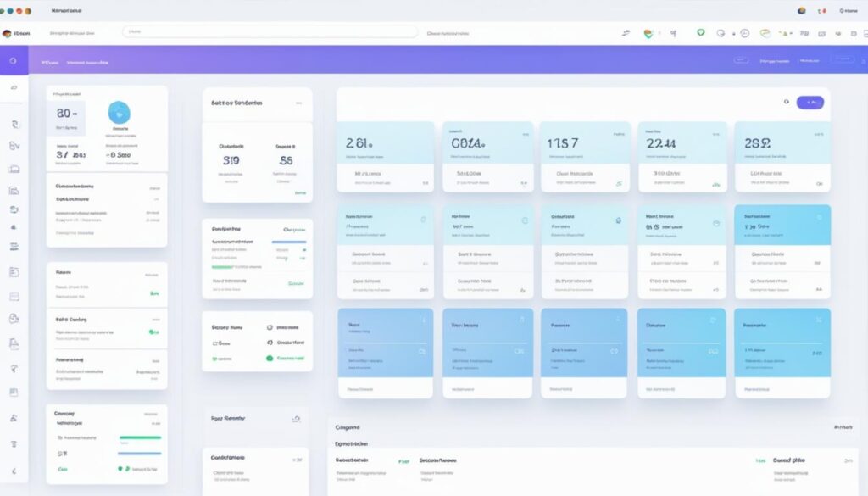Click the blue icon on the third second-row card
868x496 pixels.
[x=618, y=220]
